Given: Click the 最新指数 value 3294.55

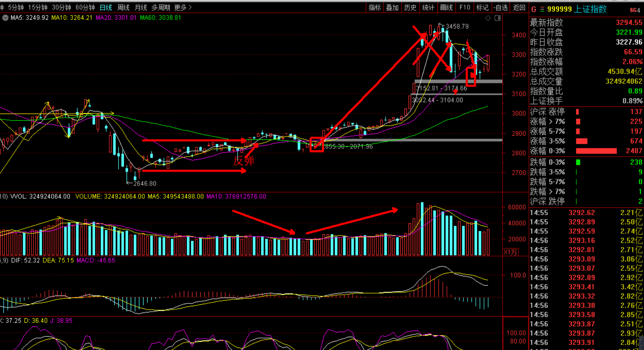Looking at the screenshot, I should (x=629, y=23).
